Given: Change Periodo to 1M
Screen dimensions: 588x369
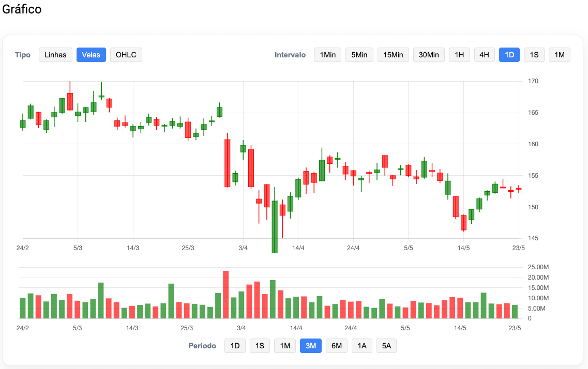Looking at the screenshot, I should pyautogui.click(x=285, y=346).
